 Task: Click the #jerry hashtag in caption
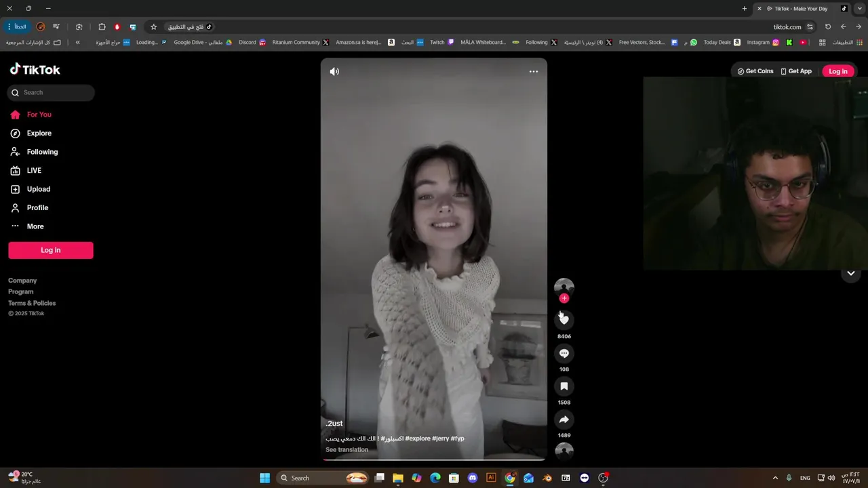(x=440, y=439)
